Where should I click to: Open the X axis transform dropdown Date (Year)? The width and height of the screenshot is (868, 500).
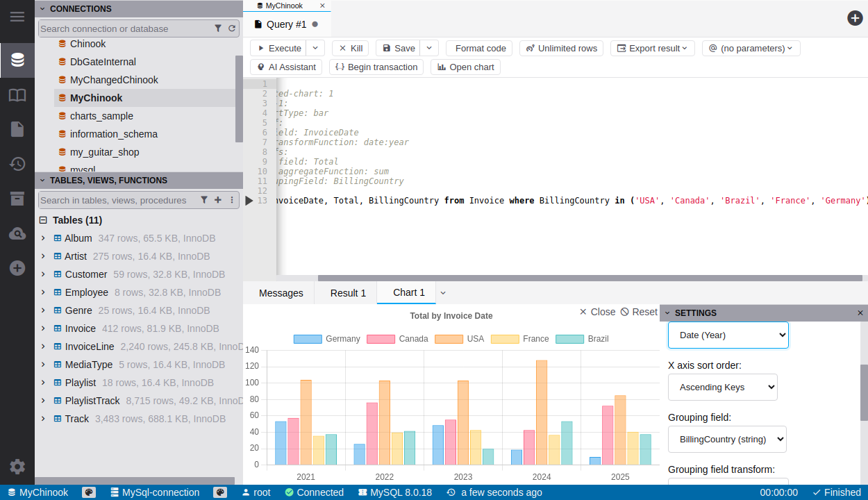[728, 335]
